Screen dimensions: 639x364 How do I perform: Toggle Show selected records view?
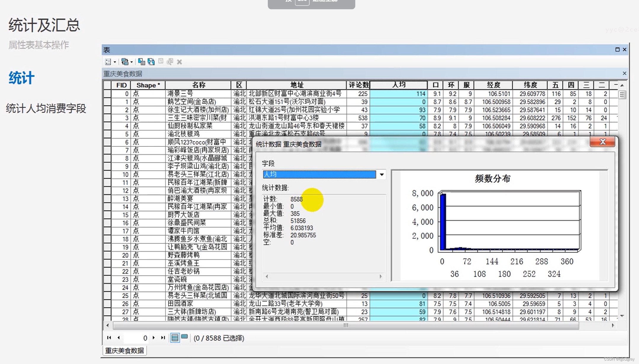[185, 337]
